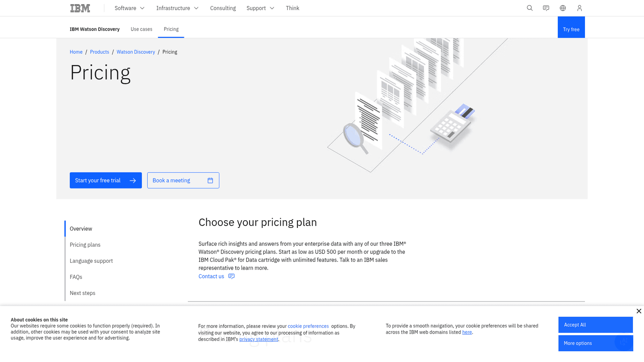Screen dimensions: 644x362
Task: Click Accept All cookies button
Action: [596, 325]
